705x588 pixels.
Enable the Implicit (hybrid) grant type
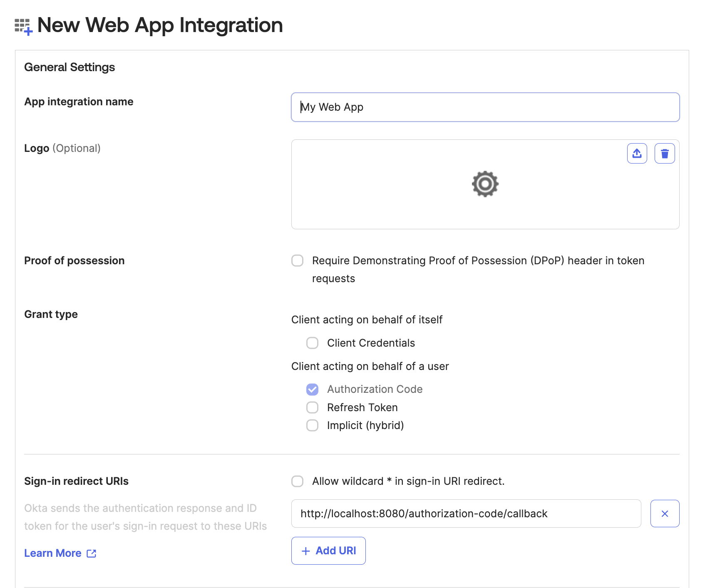point(312,425)
